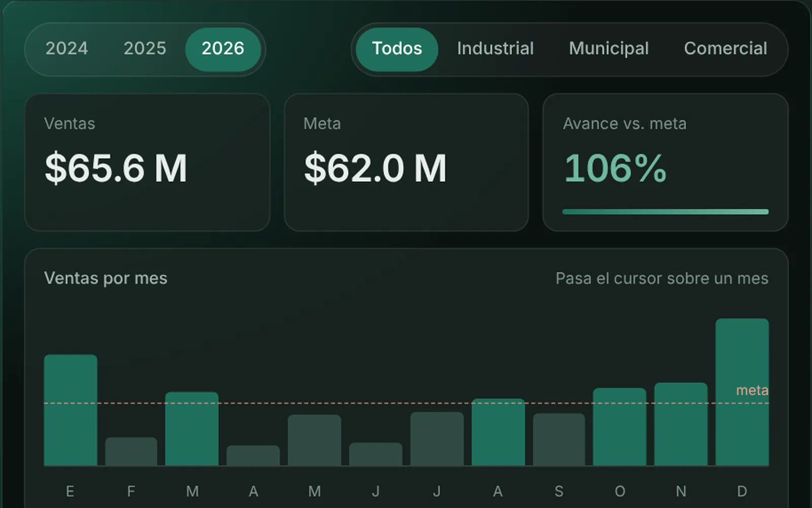812x508 pixels.
Task: Click the November (N) sales bar
Action: click(681, 424)
